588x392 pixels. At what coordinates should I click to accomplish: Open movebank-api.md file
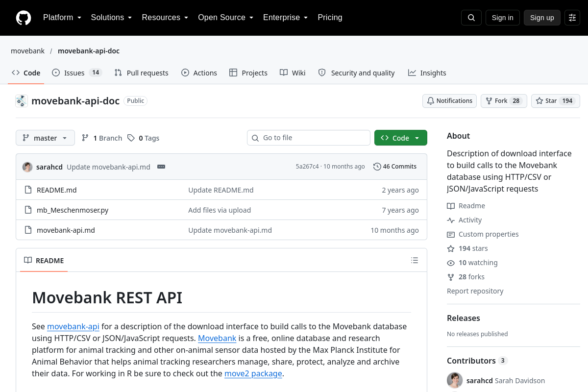point(66,230)
